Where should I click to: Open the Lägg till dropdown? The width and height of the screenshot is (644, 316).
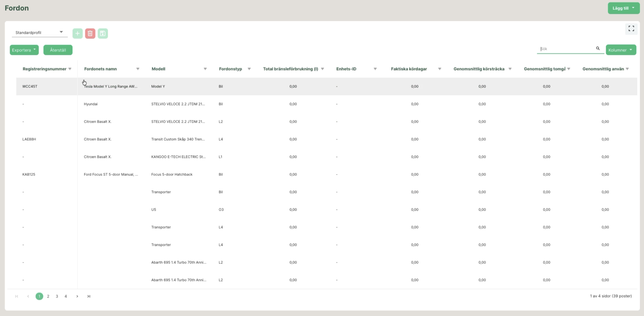pos(624,8)
